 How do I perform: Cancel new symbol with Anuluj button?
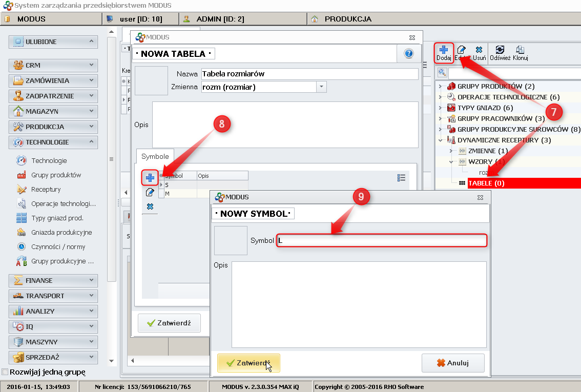453,363
